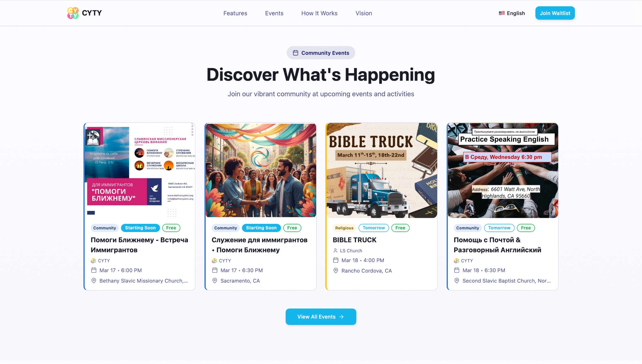
Task: Click the Join Waitlist button
Action: coord(555,13)
